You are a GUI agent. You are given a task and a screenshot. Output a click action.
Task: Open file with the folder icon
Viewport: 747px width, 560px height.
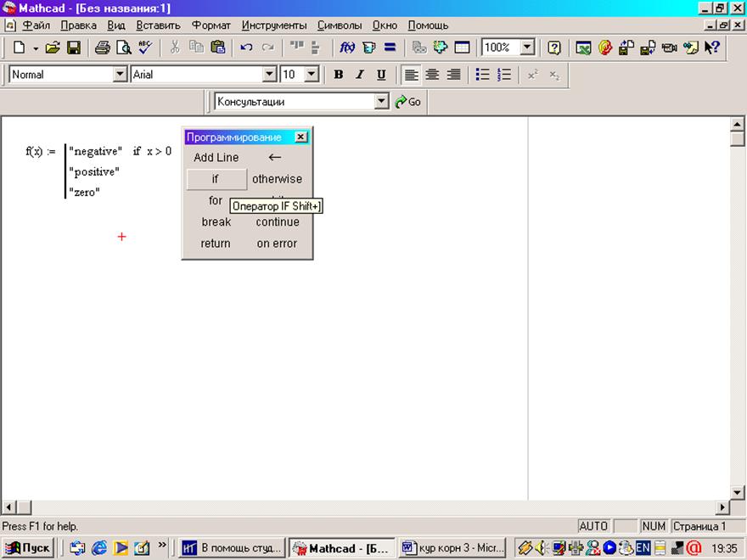(53, 48)
